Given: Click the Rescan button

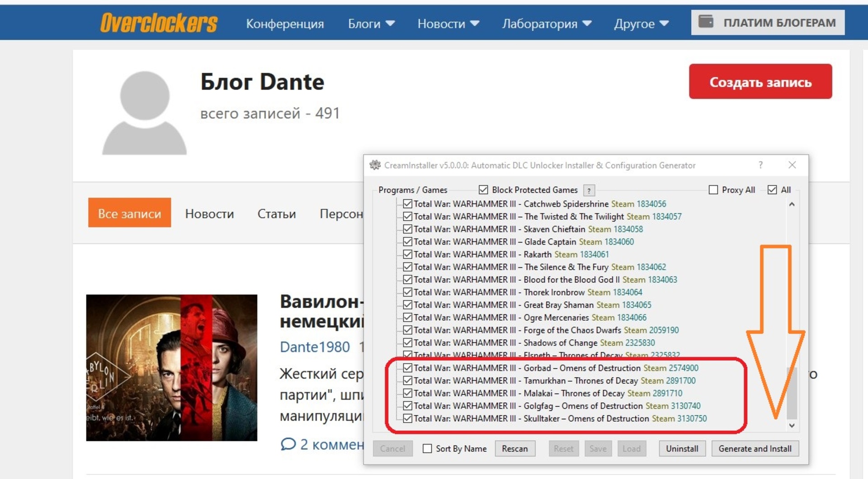Looking at the screenshot, I should tap(515, 449).
